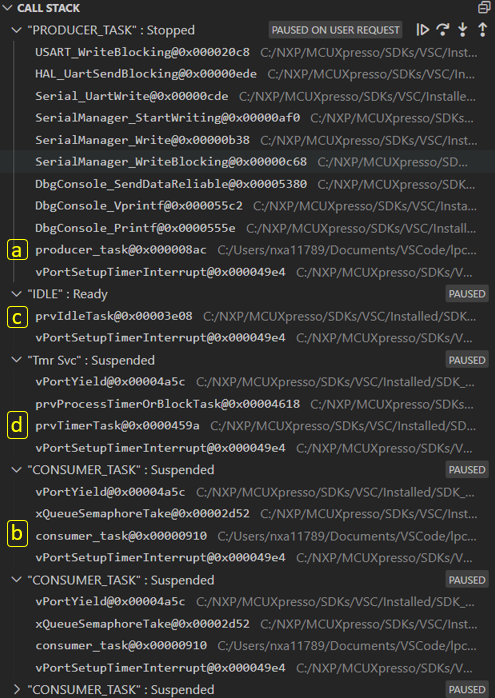The height and width of the screenshot is (698, 495).
Task: Select the SerialManager_Write@0x00000b38 frame
Action: pyautogui.click(x=248, y=140)
